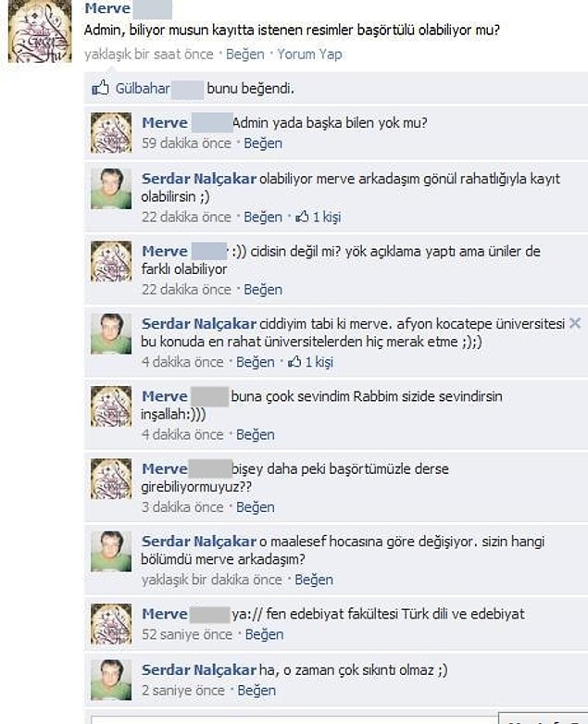Image resolution: width=588 pixels, height=724 pixels.
Task: Like the 'hocasına göre değişiyor' comment
Action: click(x=314, y=580)
